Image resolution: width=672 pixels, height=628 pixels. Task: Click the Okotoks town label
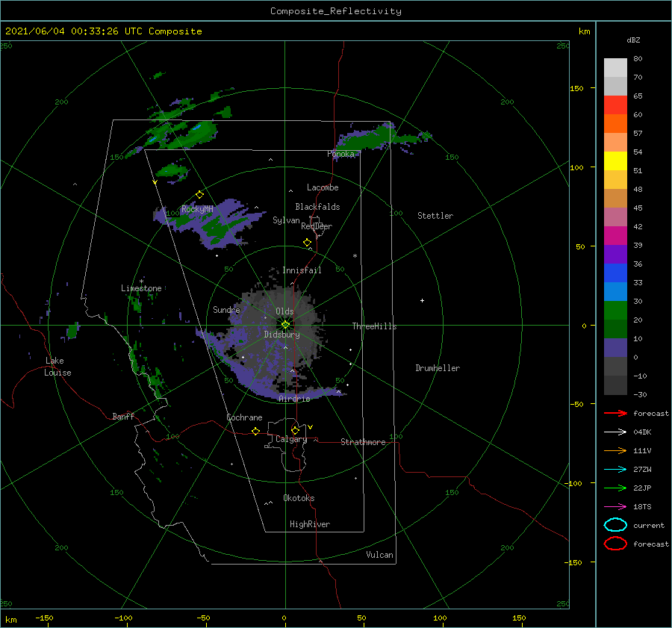(x=299, y=498)
